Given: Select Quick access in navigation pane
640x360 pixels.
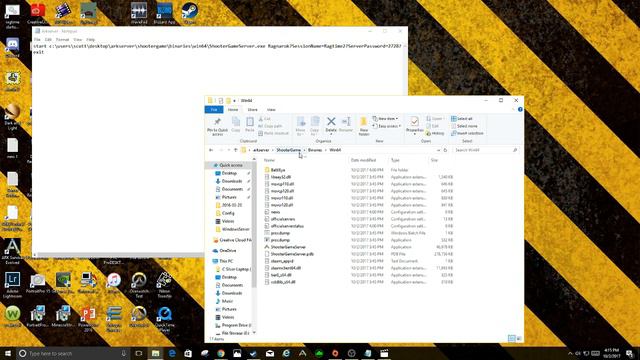Looking at the screenshot, I should point(231,165).
